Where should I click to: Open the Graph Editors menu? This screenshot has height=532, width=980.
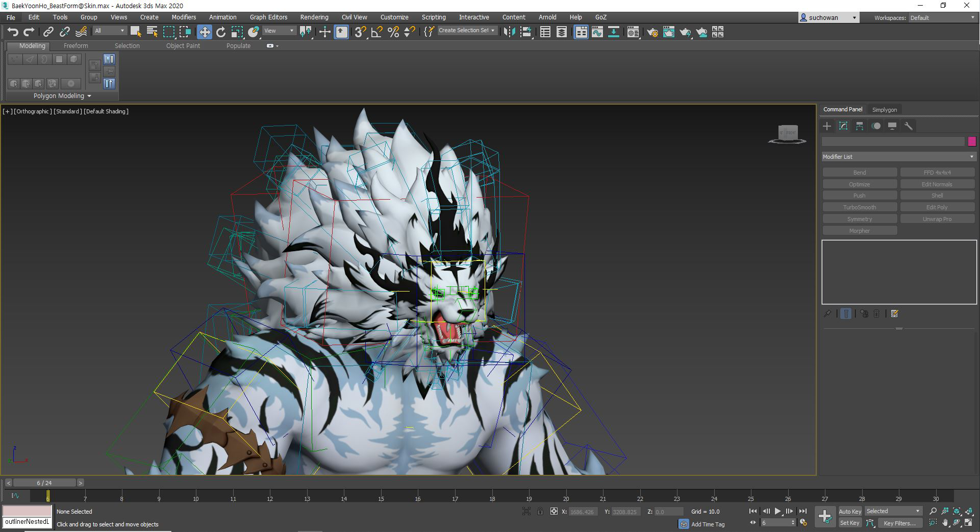click(268, 17)
